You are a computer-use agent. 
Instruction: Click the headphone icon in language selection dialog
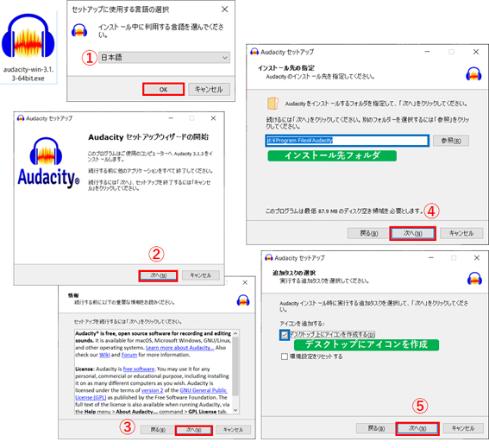coord(79,30)
